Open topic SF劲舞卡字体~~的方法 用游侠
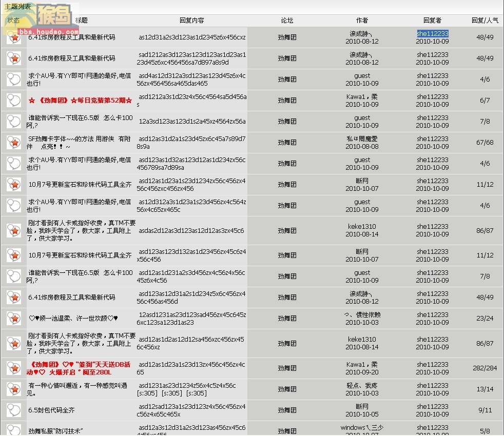The height and width of the screenshot is (436, 504). coord(80,143)
